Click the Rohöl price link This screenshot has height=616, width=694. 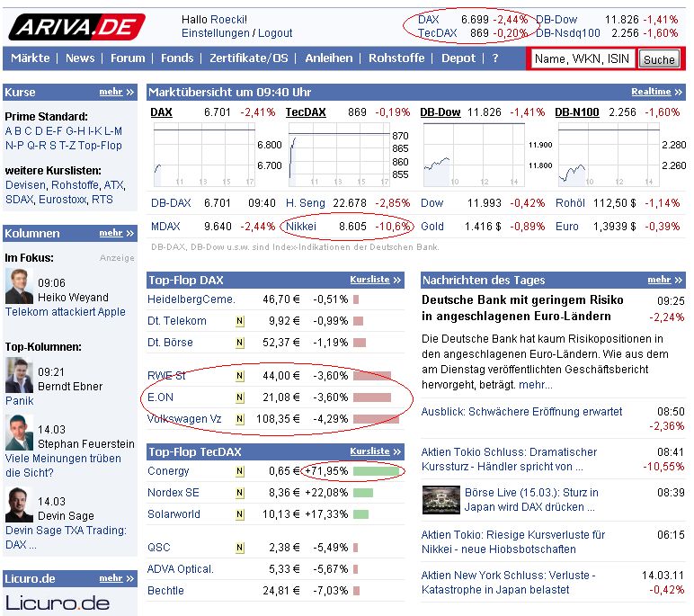[570, 203]
